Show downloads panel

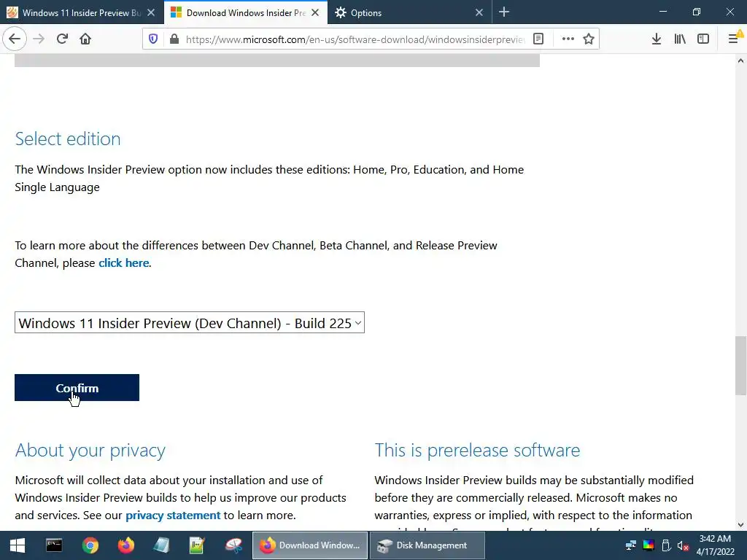pos(657,39)
